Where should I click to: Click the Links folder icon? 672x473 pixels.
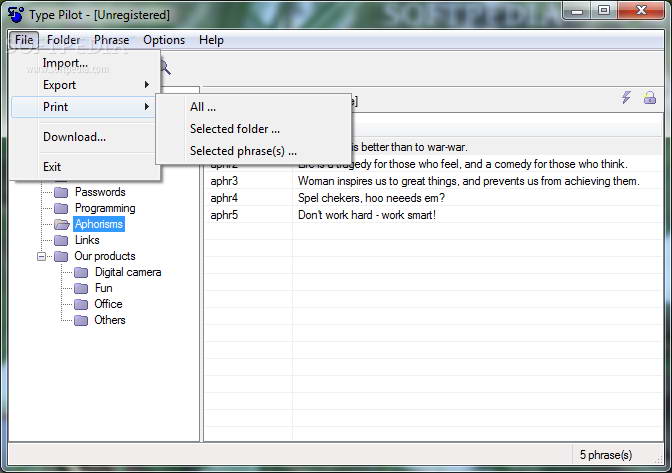pyautogui.click(x=61, y=240)
